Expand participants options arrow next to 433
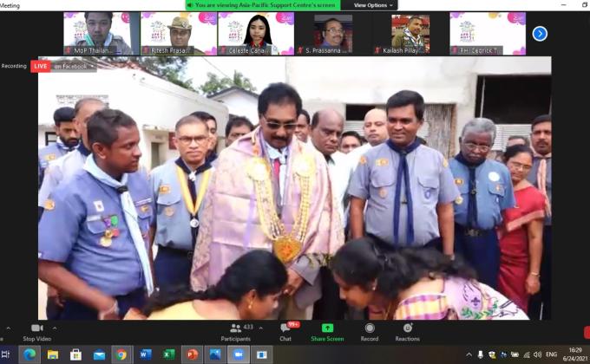590x364 pixels. (261, 328)
